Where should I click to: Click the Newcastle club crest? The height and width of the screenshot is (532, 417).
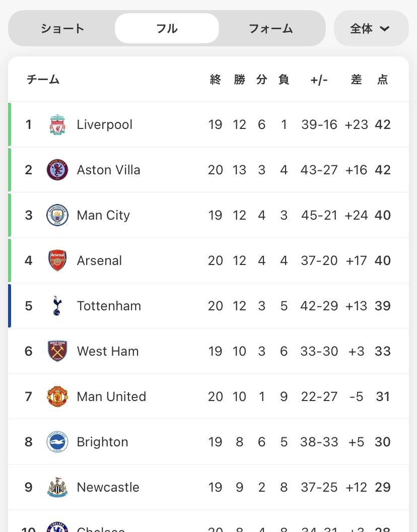(57, 487)
